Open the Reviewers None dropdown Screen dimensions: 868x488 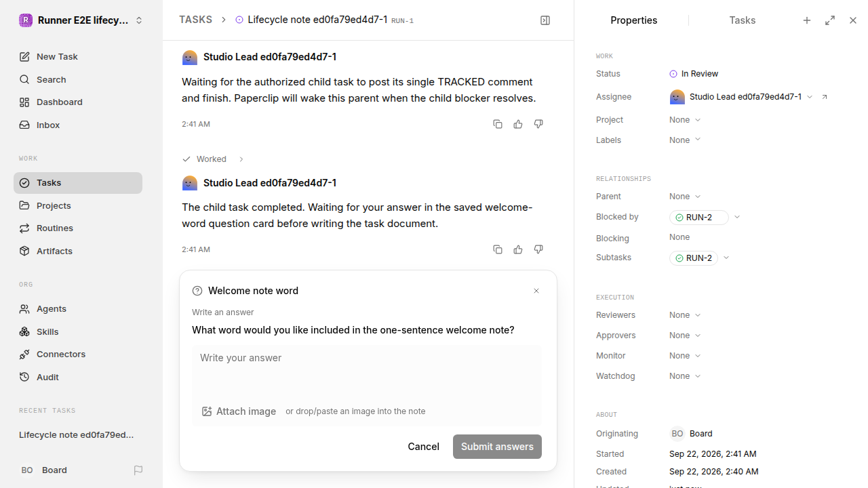click(685, 315)
